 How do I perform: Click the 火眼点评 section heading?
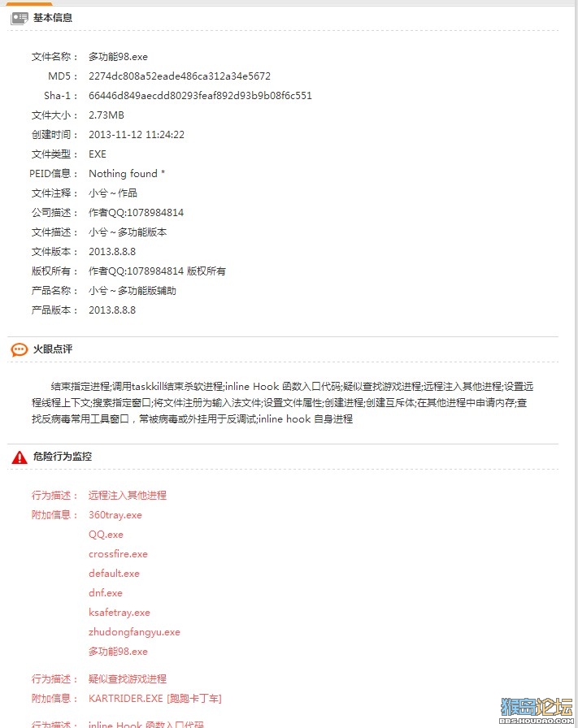(53, 349)
